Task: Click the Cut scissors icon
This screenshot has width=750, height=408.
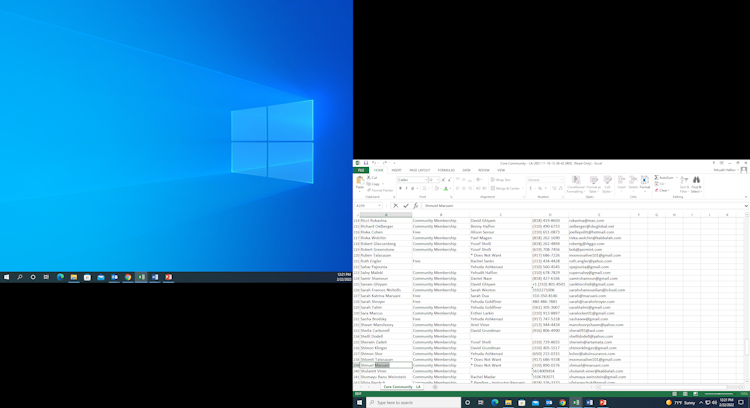Action: click(x=369, y=178)
